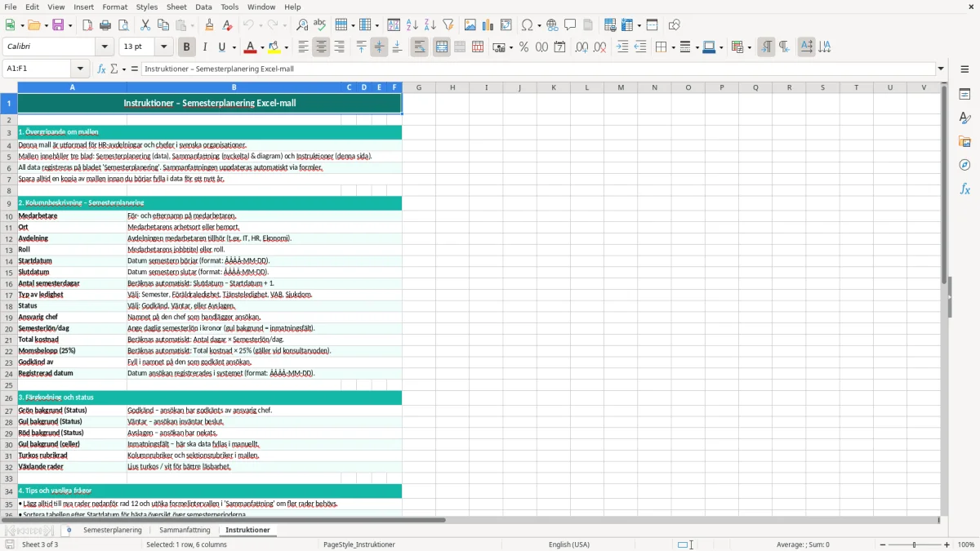Click PageStyle_Instruktioner in status bar

point(359,544)
